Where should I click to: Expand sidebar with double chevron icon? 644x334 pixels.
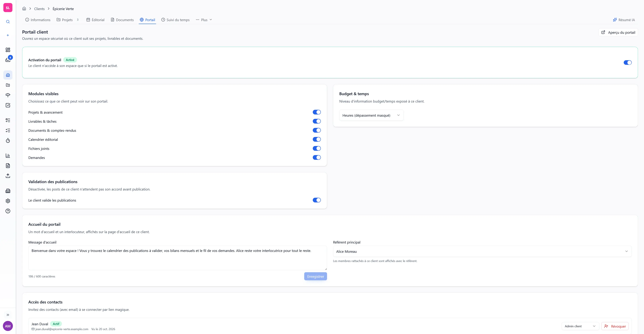(8, 315)
